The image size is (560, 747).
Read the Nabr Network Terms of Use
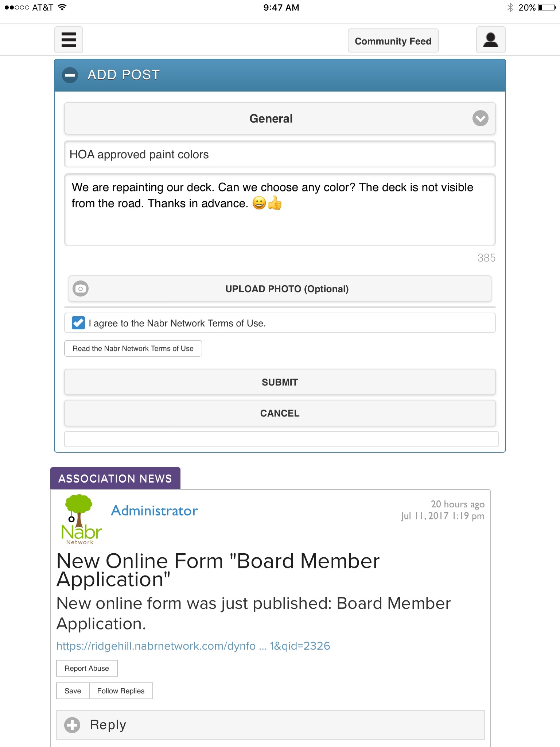coord(133,348)
